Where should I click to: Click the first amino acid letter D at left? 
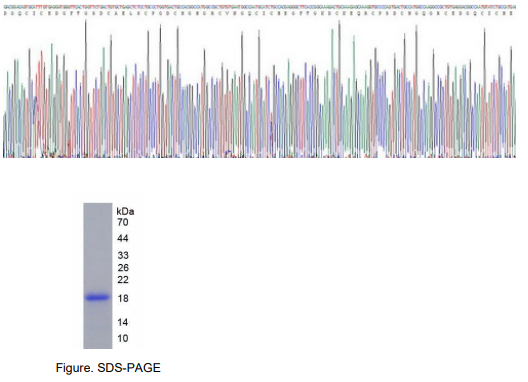point(6,13)
